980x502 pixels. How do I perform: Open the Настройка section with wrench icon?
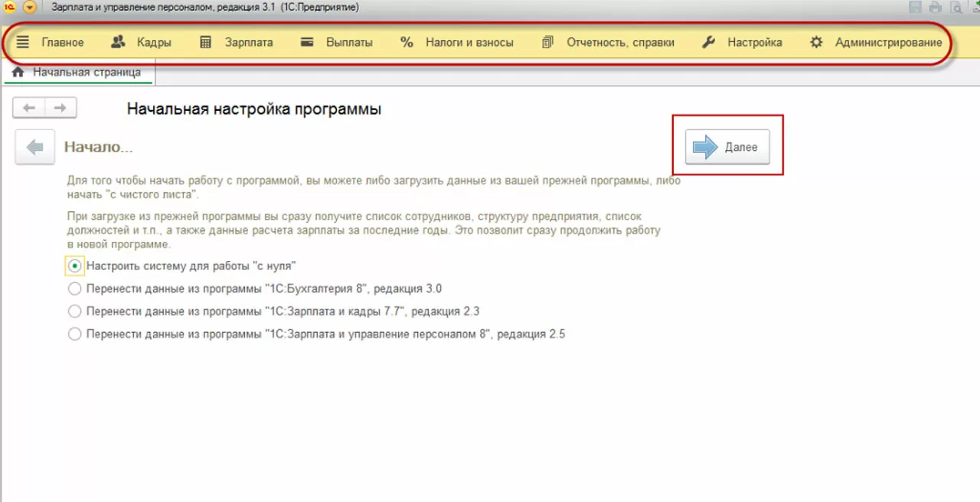tap(742, 42)
